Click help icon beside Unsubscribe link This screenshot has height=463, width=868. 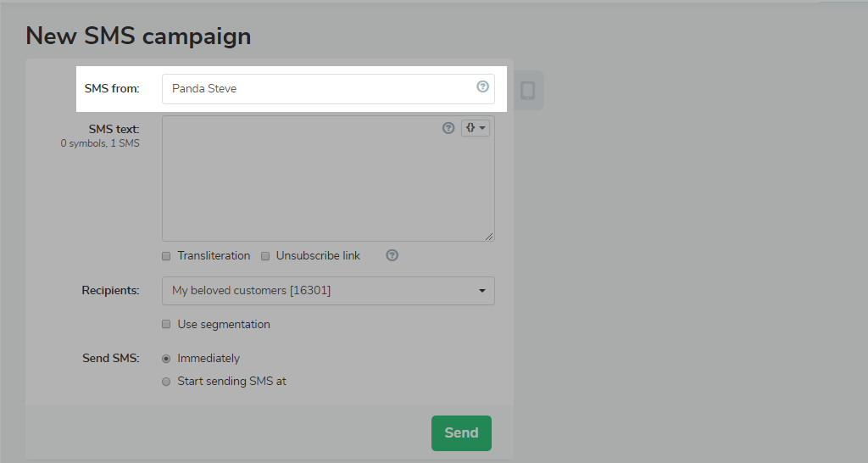392,255
